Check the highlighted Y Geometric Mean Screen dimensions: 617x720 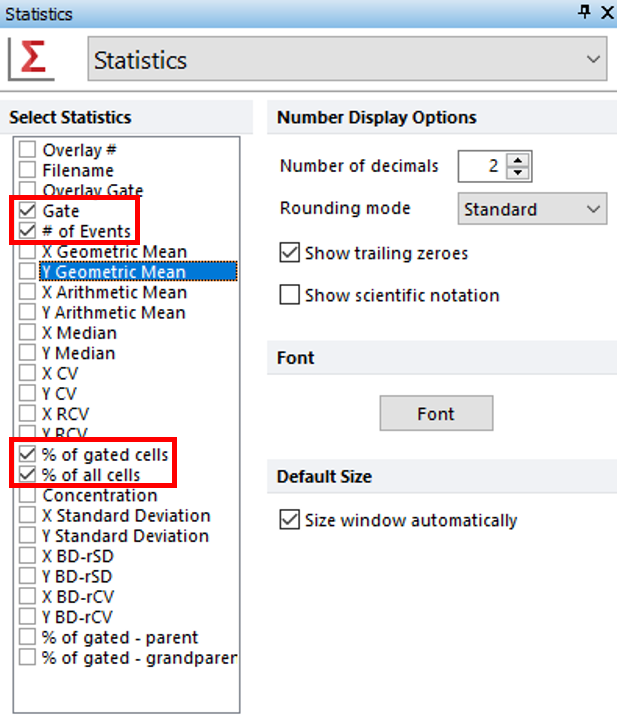[x=28, y=271]
